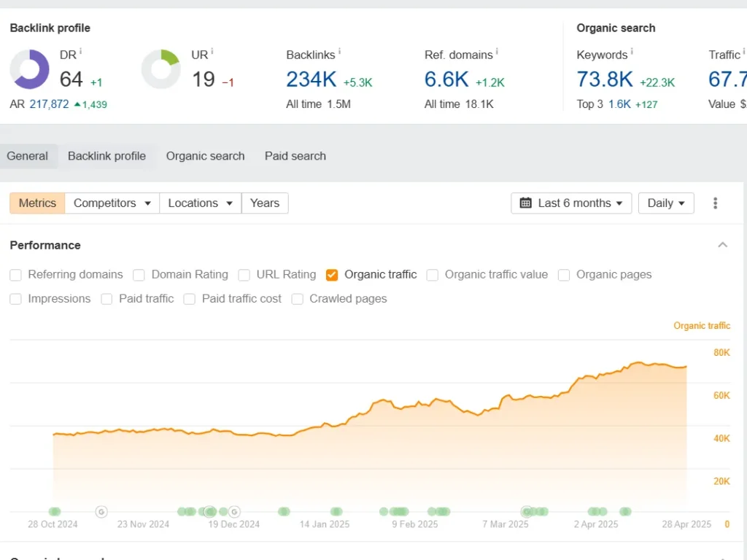Viewport: 747px width, 560px height.
Task: Enable the Crawled pages checkbox
Action: [298, 299]
